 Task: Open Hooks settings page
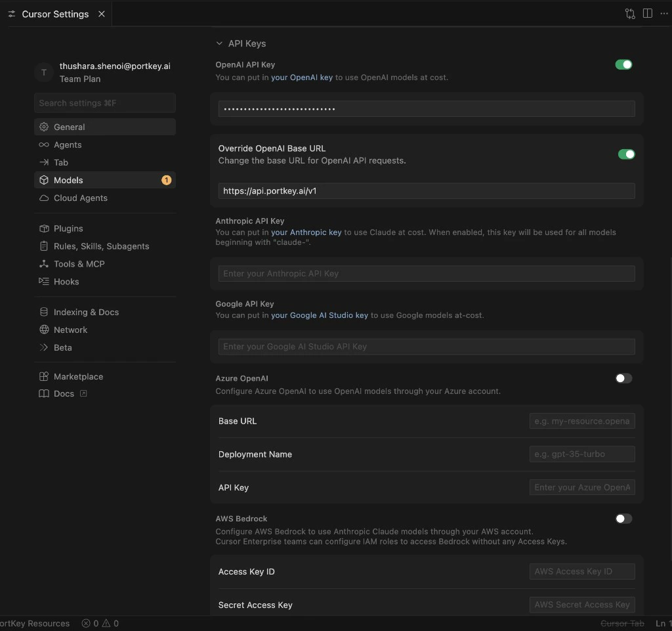(105, 282)
